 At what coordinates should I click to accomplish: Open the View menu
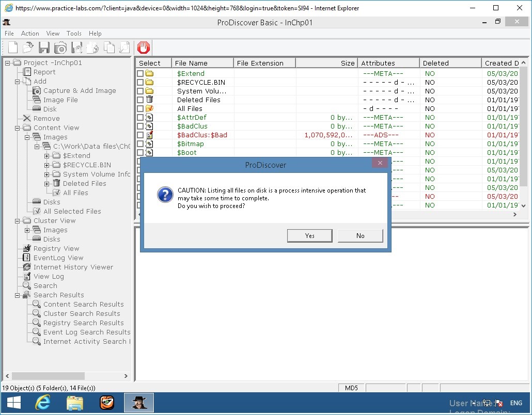53,33
